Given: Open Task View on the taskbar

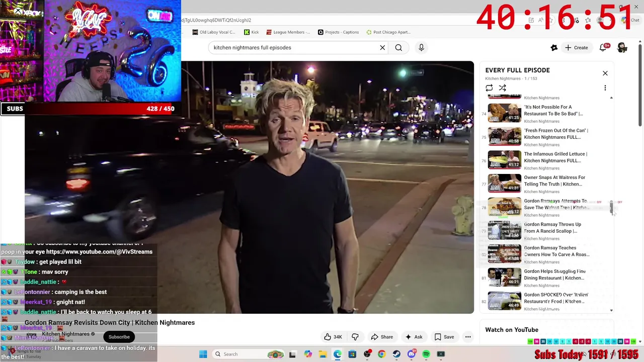Looking at the screenshot, I should click(x=292, y=354).
